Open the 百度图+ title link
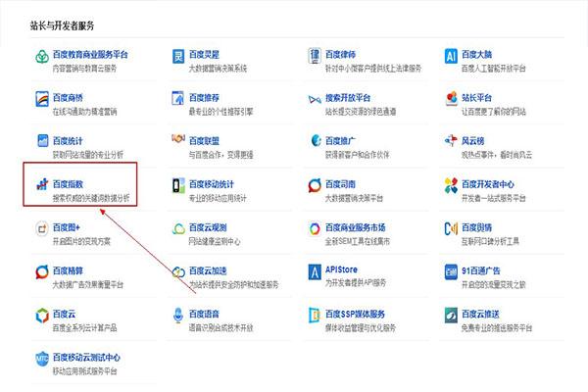 [x=67, y=227]
